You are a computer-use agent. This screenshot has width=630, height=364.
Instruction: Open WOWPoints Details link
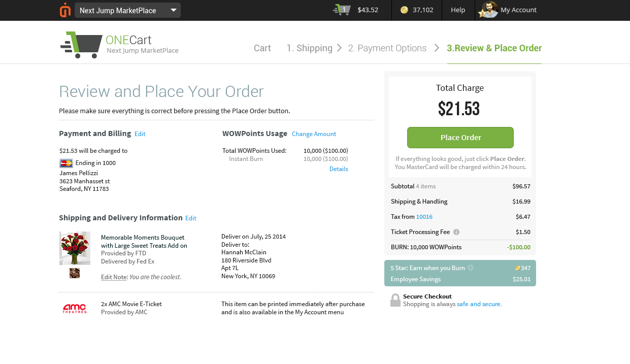[x=339, y=169]
